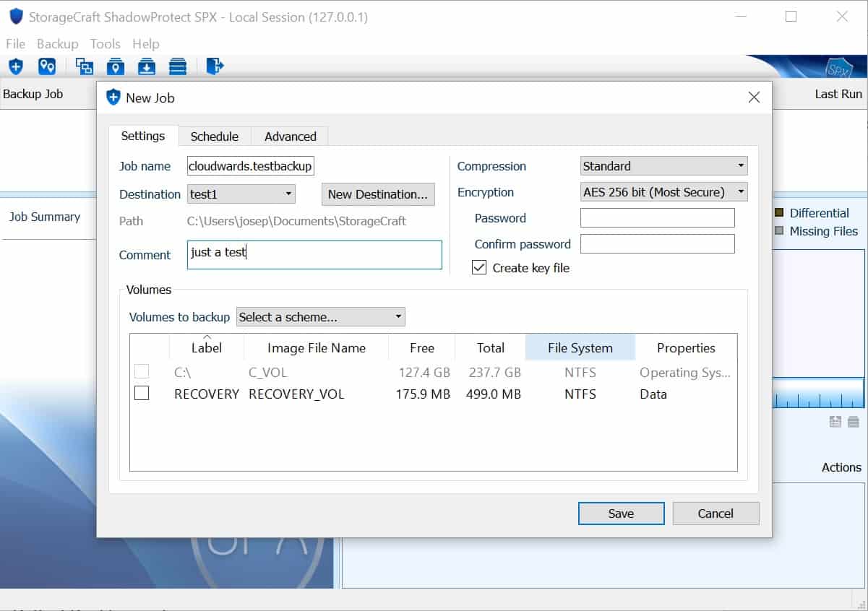Open the File menu
This screenshot has height=611, width=868.
tap(16, 44)
